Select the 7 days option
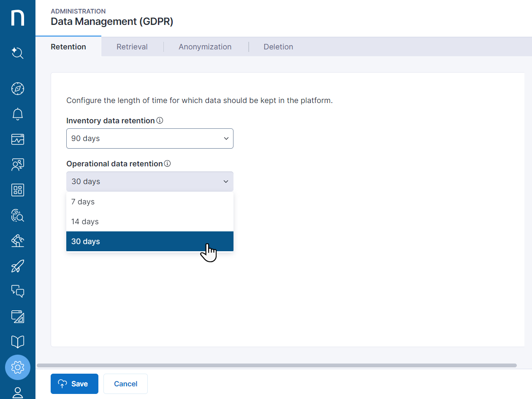Image resolution: width=532 pixels, height=399 pixels. [x=149, y=202]
